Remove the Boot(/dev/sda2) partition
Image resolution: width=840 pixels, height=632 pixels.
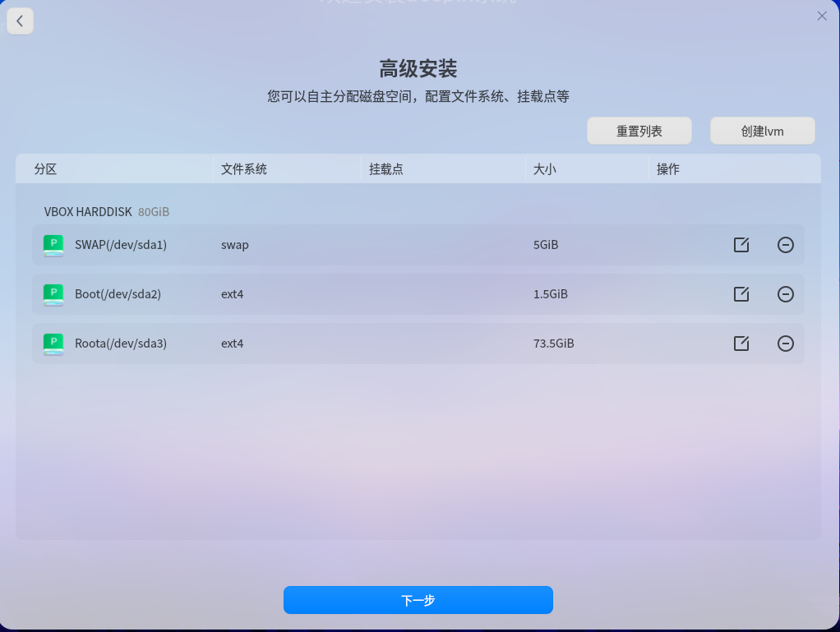786,294
